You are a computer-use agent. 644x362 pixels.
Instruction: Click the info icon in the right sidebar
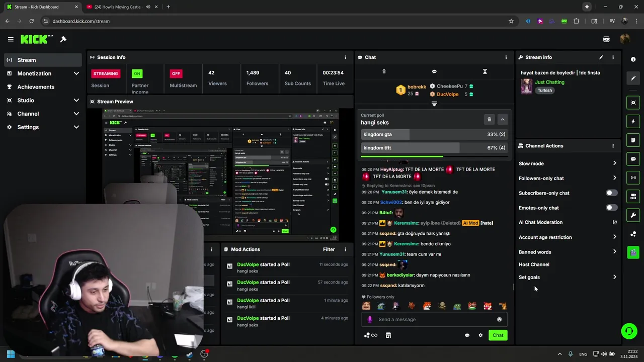click(x=633, y=59)
